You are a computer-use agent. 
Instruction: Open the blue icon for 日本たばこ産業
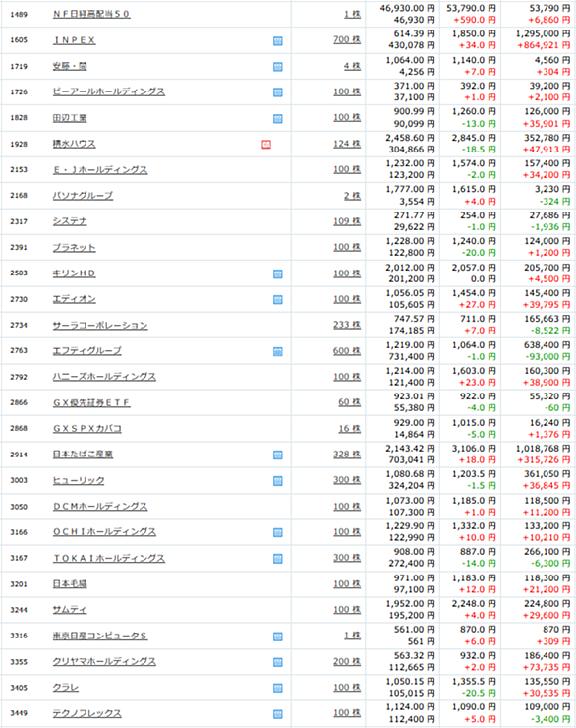(278, 455)
